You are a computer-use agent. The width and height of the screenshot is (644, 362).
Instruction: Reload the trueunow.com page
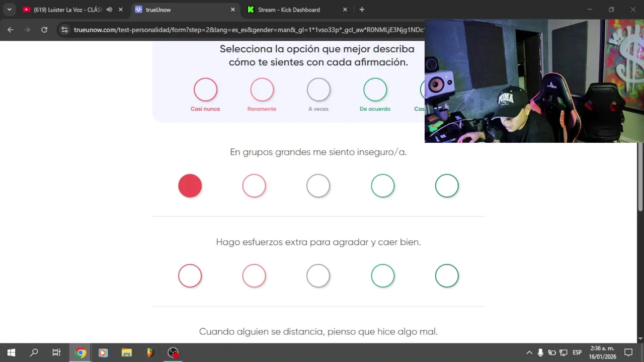44,30
